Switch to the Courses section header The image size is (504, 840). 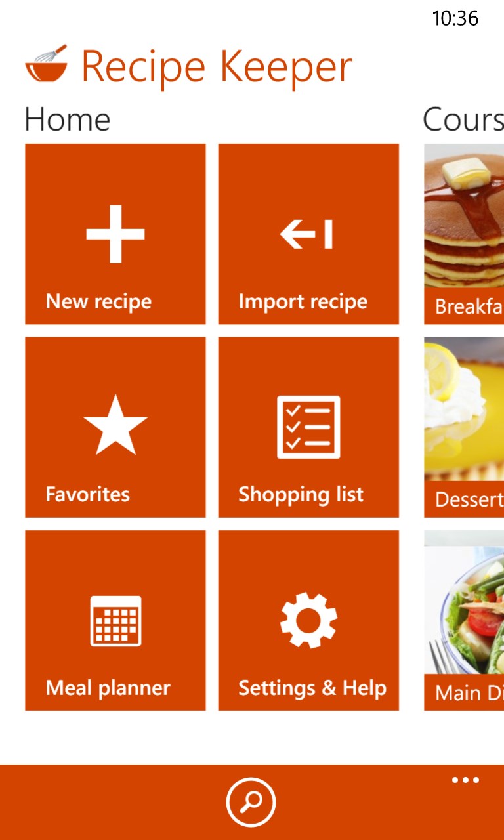463,119
